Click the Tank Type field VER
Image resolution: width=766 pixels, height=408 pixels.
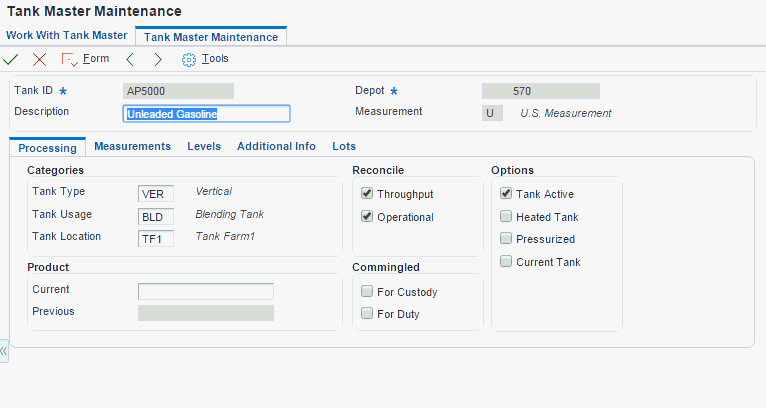click(156, 193)
